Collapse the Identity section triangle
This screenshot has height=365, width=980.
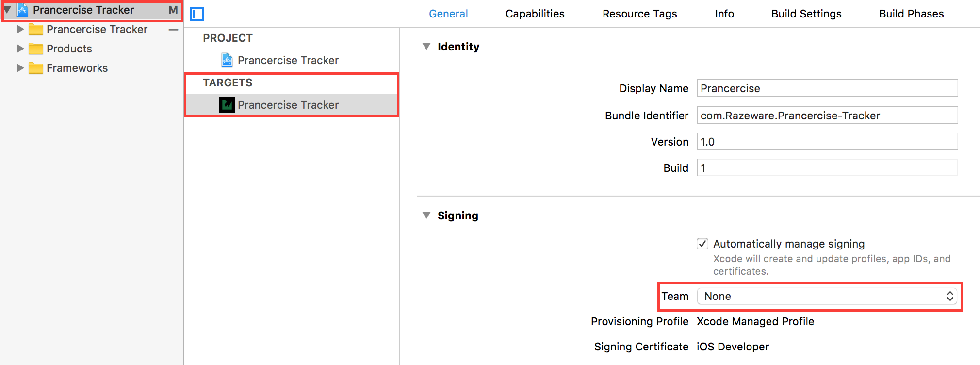pos(426,46)
